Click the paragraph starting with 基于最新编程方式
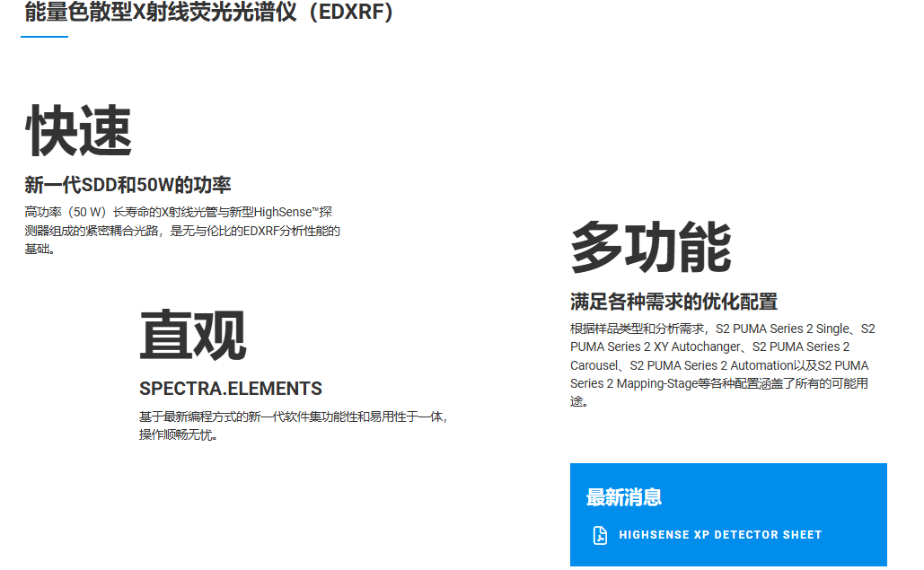Viewport: 924px width, 570px height. tap(294, 425)
